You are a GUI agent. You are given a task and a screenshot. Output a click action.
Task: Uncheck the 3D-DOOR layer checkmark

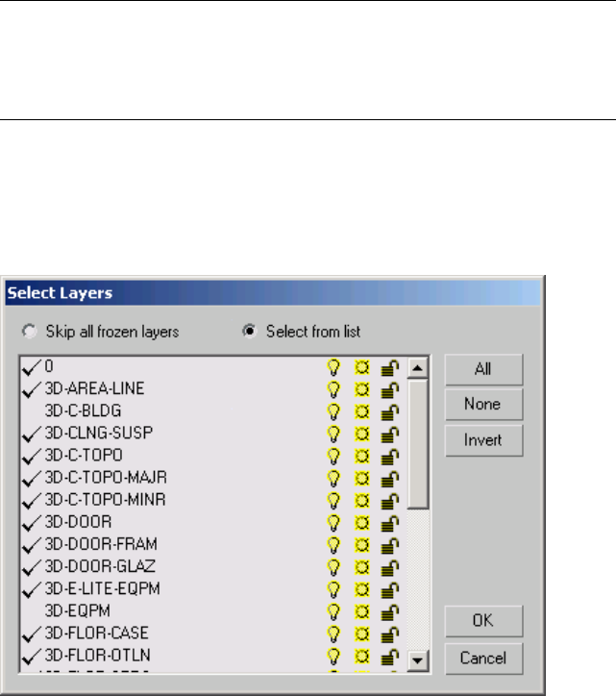31,523
